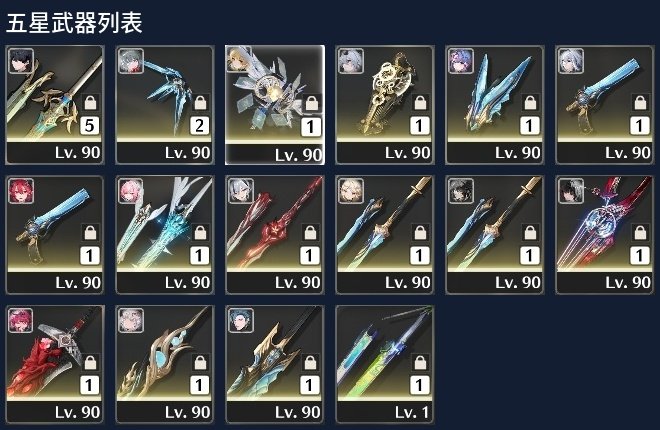Click the white-haired avatar on golden blade
The image size is (660, 430).
click(x=131, y=321)
